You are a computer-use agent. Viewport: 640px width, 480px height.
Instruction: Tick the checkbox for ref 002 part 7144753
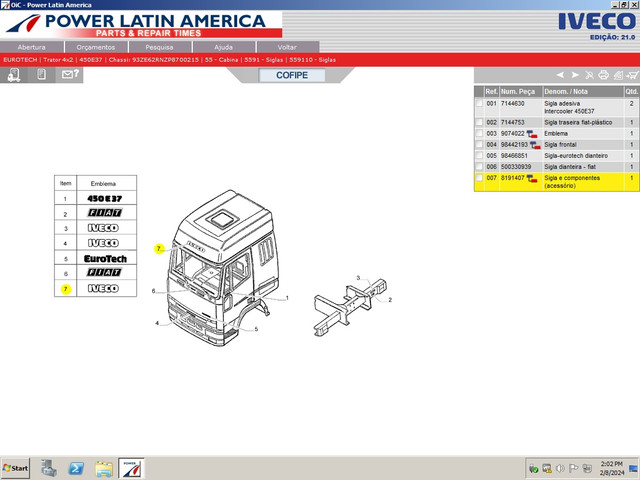[479, 122]
